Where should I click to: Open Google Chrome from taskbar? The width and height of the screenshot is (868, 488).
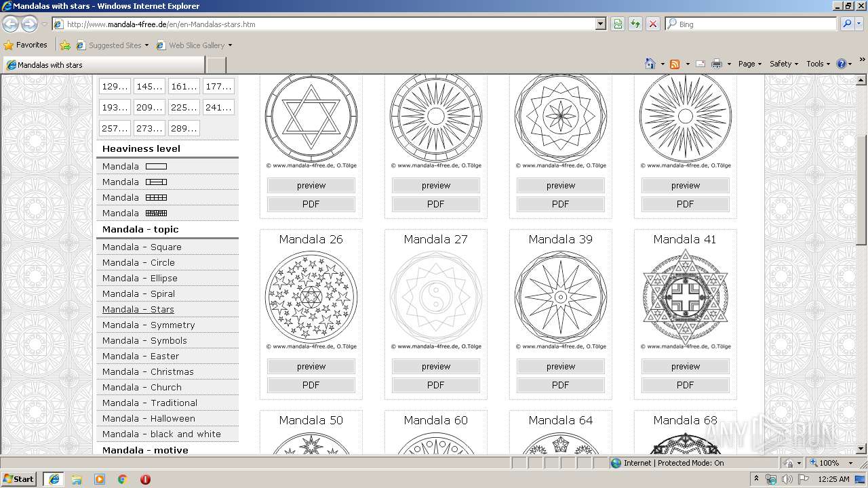[123, 479]
